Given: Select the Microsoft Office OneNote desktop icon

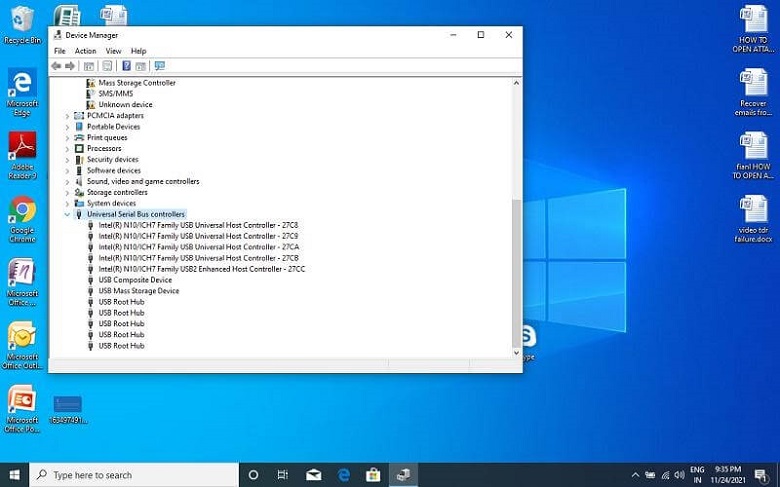Looking at the screenshot, I should pyautogui.click(x=22, y=282).
